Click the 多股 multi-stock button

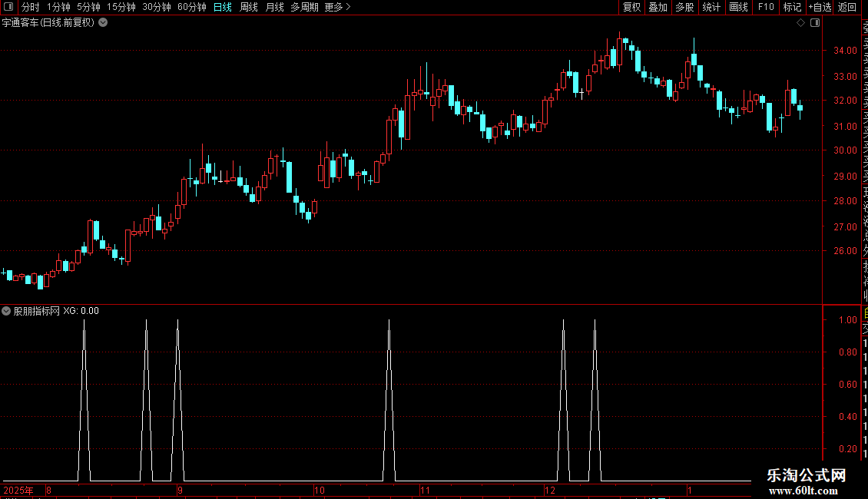[x=684, y=7]
